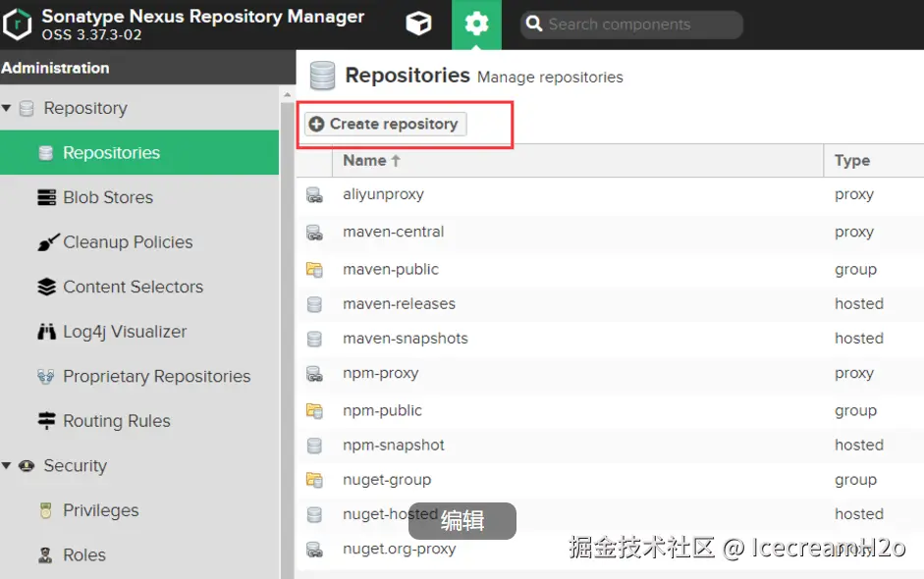Open the aliyunproxy repository row
Image resolution: width=924 pixels, height=579 pixels.
coord(610,195)
